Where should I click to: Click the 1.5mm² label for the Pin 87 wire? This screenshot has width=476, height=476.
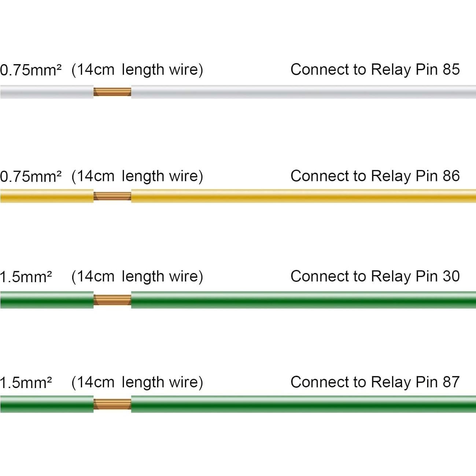coord(26,383)
